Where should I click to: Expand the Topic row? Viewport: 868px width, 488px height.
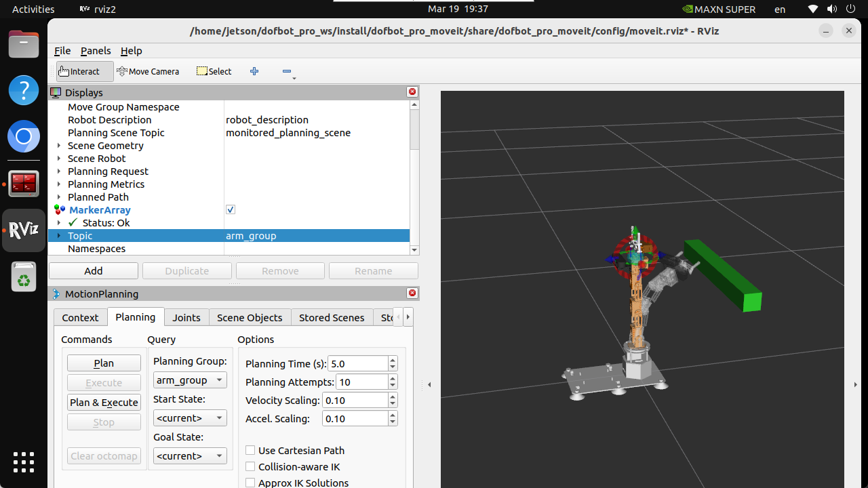point(59,236)
